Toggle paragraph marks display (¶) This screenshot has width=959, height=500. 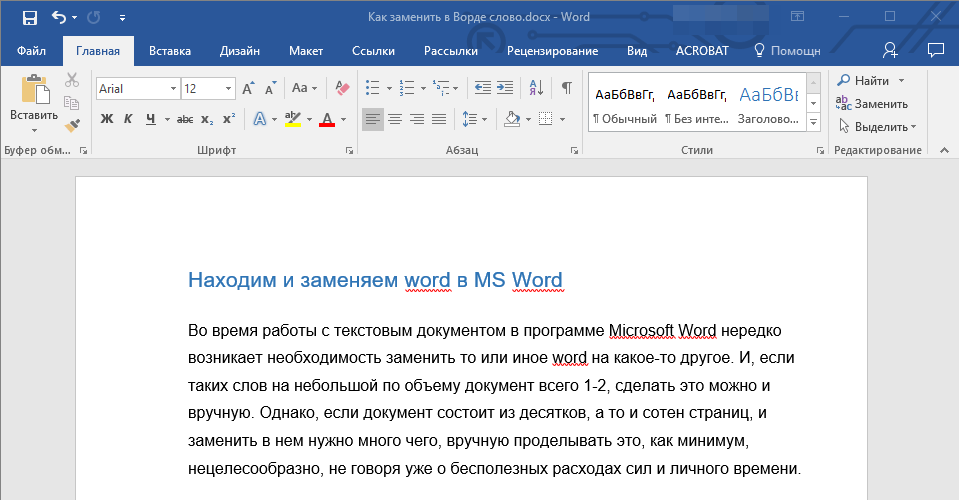tap(566, 88)
